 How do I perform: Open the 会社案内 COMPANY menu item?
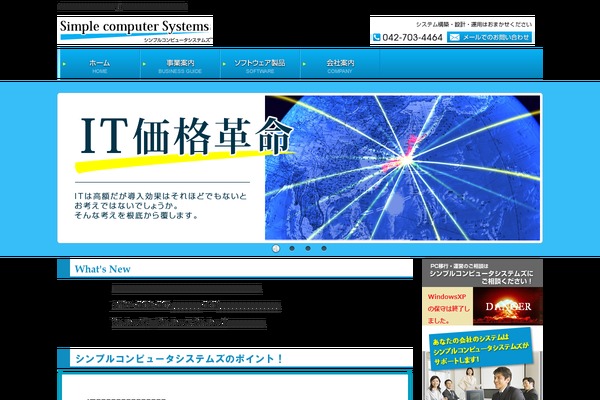(340, 65)
